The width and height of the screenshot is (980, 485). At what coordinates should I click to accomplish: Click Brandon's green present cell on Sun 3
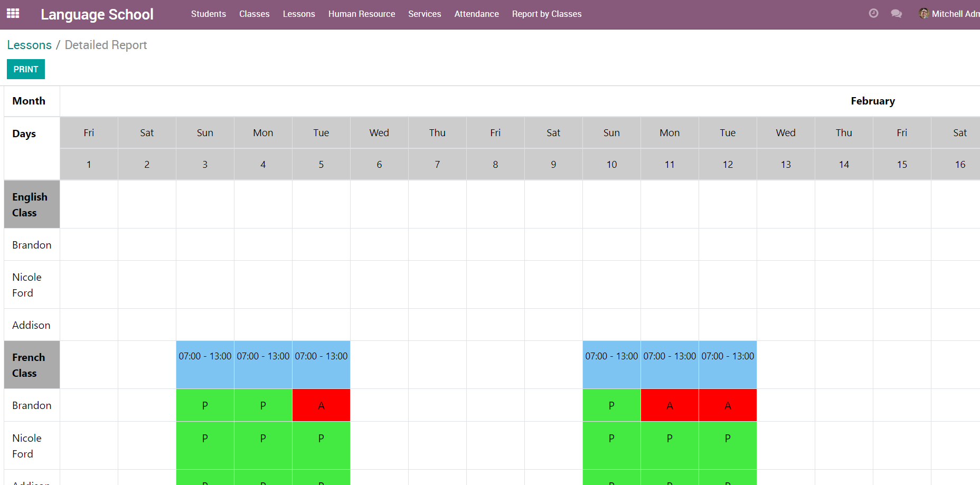[205, 405]
